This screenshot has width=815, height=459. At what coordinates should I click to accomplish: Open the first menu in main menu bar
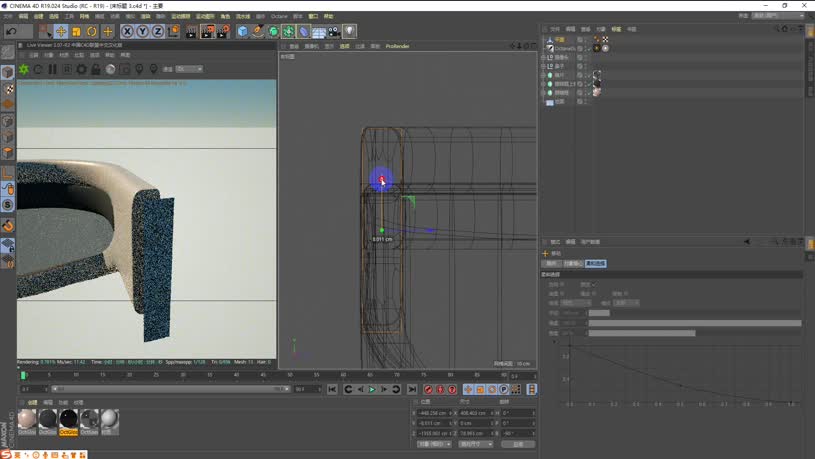(x=8, y=17)
